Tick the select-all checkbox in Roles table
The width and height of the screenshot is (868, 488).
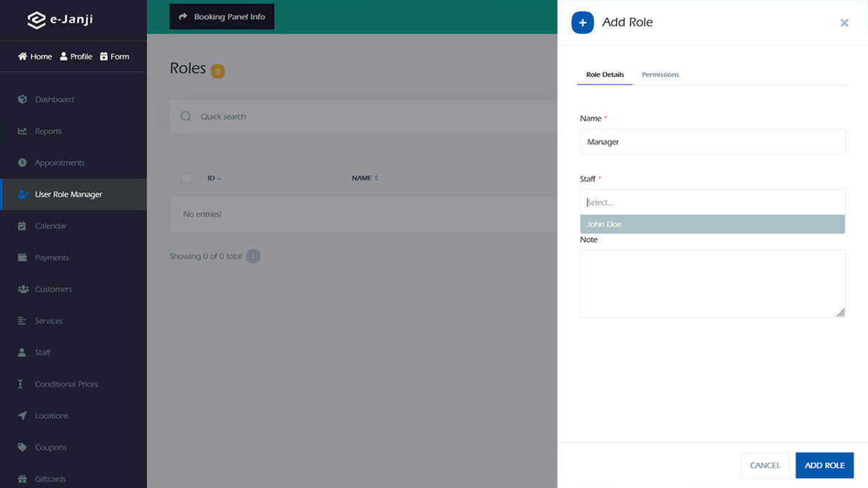187,178
